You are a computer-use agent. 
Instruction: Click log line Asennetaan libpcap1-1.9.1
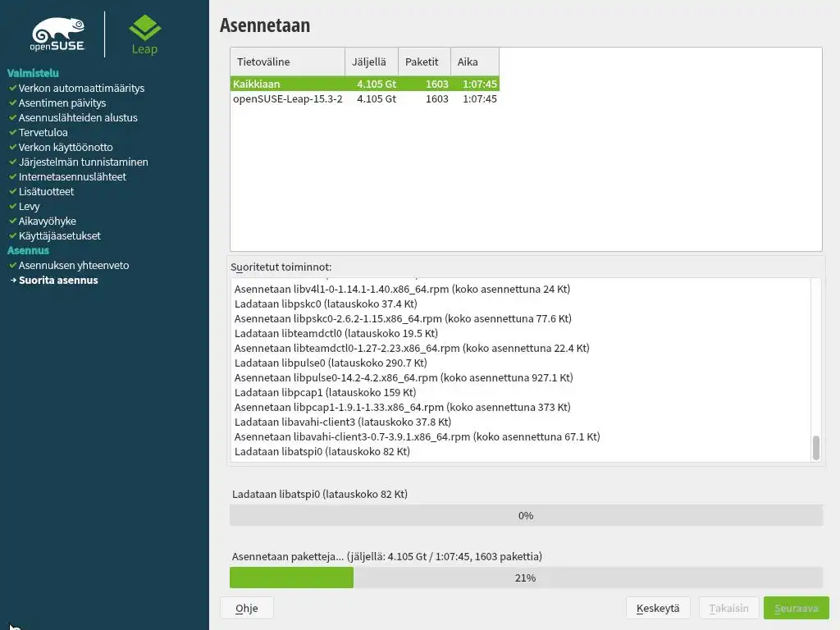[x=402, y=407]
